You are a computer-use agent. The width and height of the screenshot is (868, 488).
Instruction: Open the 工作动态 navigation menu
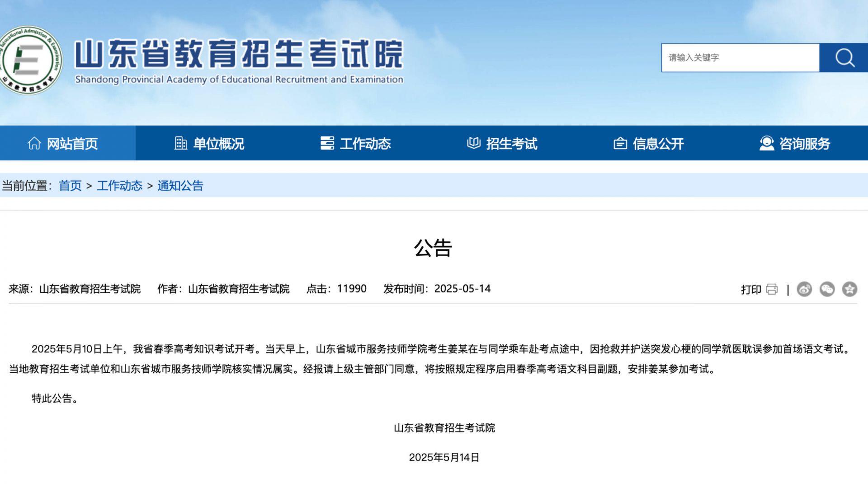coord(365,144)
